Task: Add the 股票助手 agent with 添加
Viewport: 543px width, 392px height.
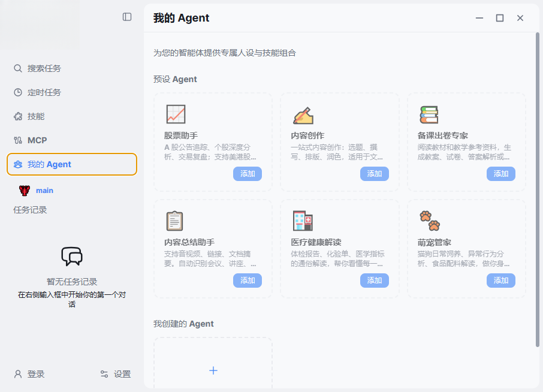Action: (x=248, y=174)
